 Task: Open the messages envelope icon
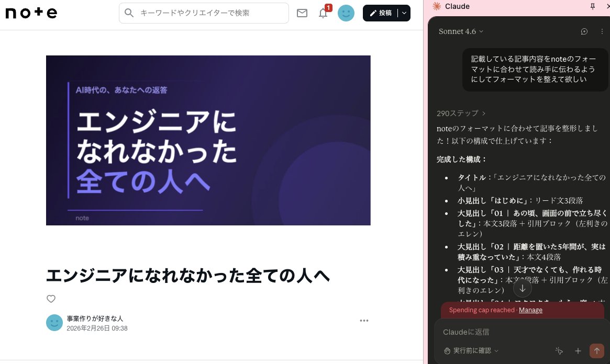point(302,13)
